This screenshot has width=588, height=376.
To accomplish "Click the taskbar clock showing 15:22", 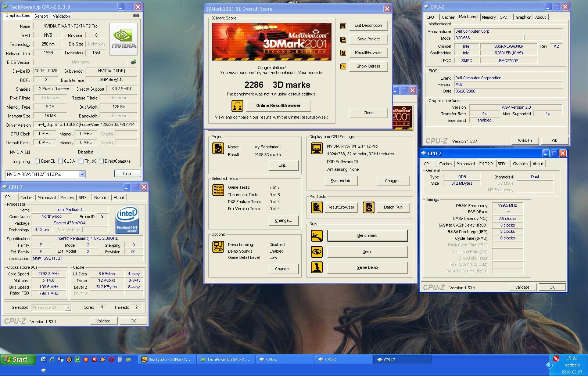I will 572,358.
